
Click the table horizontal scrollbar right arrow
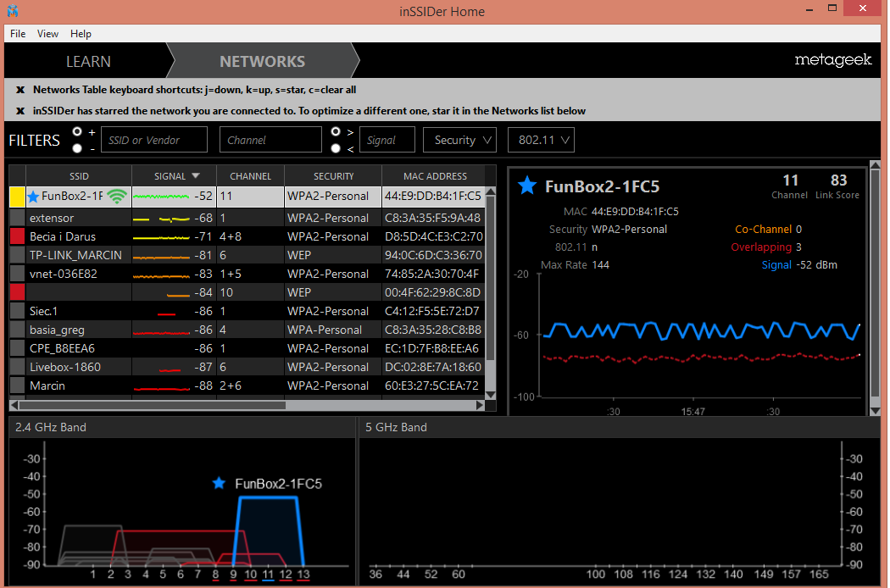pyautogui.click(x=480, y=405)
